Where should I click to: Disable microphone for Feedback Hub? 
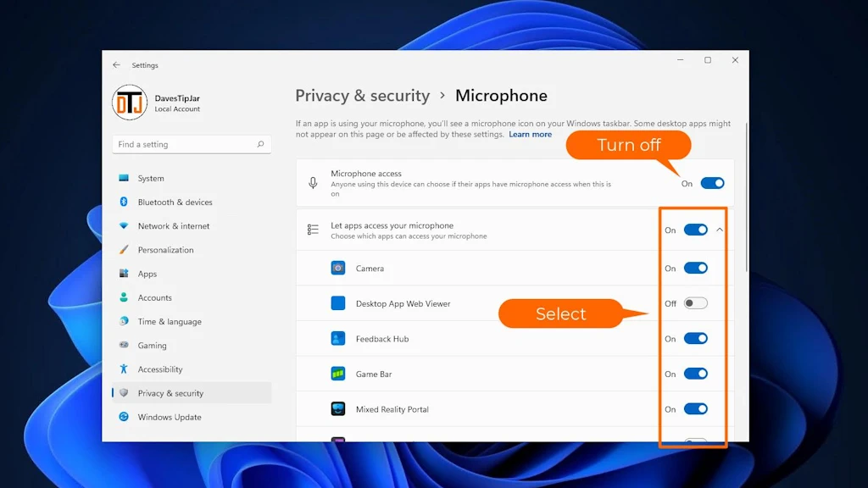tap(695, 338)
